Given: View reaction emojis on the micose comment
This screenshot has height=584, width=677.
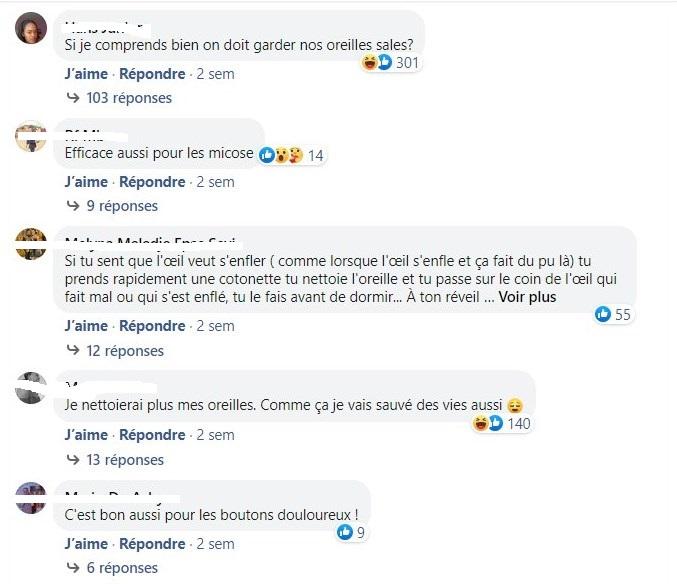Looking at the screenshot, I should [x=291, y=155].
